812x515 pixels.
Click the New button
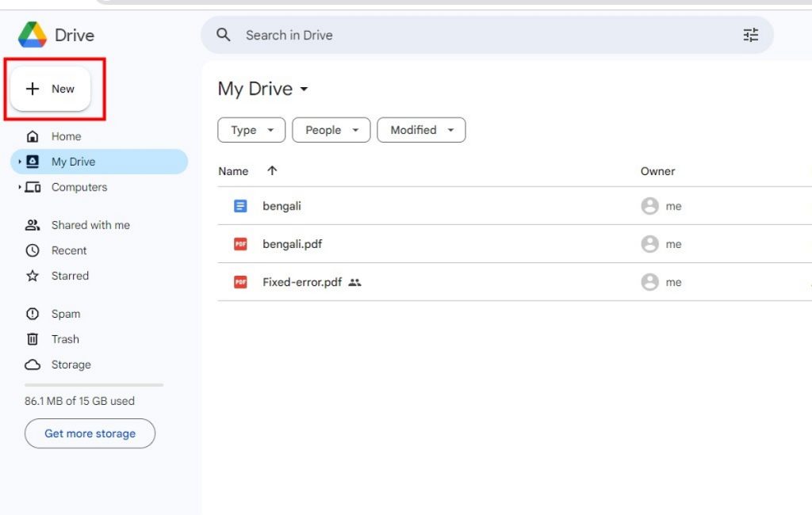[50, 89]
